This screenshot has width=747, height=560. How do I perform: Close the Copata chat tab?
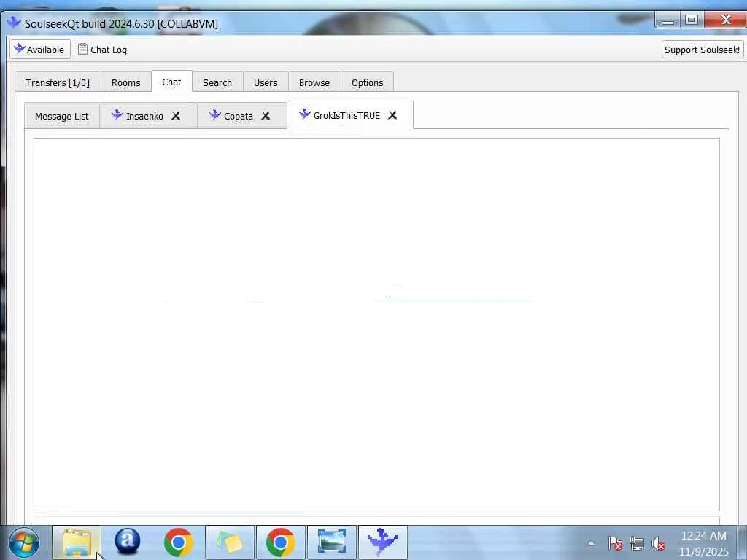coord(266,116)
